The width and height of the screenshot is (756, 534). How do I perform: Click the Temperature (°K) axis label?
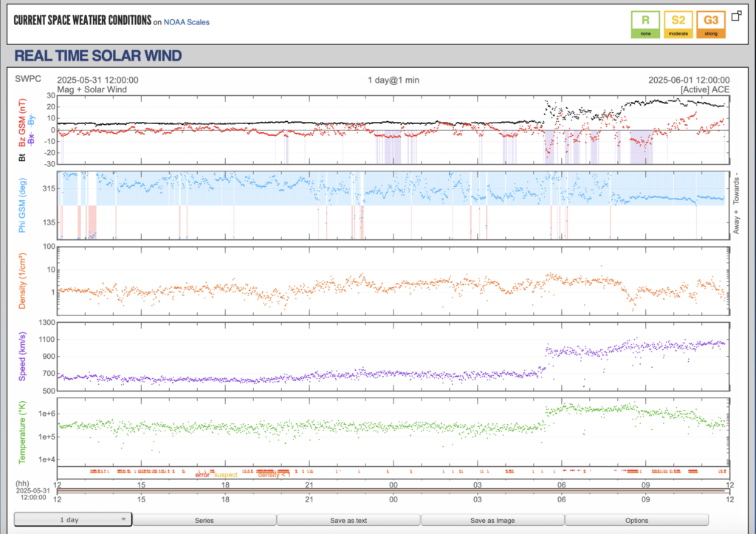point(22,432)
